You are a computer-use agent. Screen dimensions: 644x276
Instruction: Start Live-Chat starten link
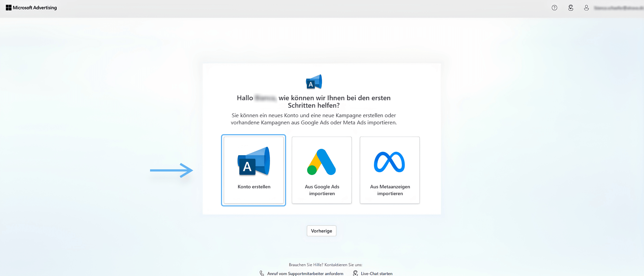click(376, 273)
